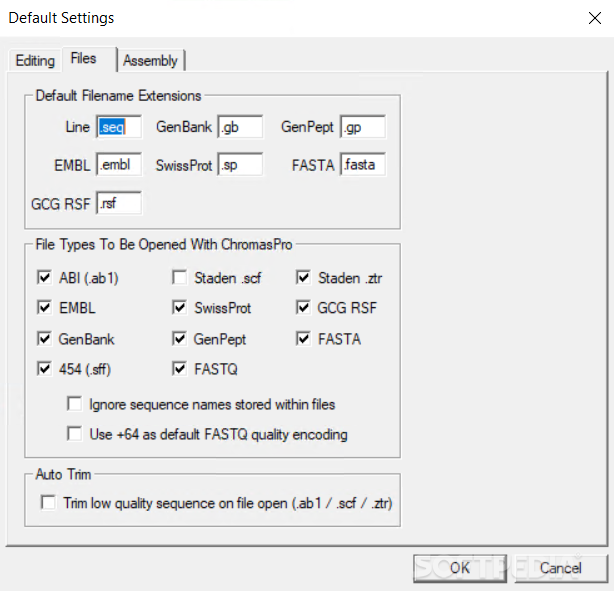
Task: Click the GenPept extension field
Action: 363,127
